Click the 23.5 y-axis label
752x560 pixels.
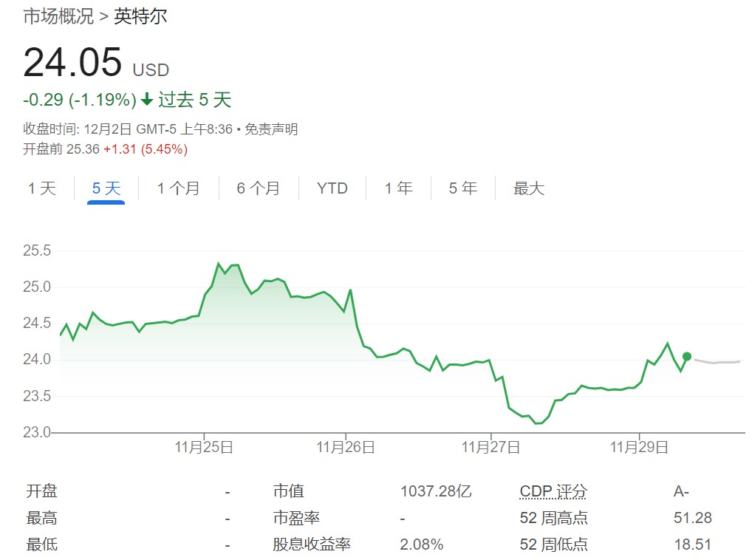pyautogui.click(x=37, y=395)
